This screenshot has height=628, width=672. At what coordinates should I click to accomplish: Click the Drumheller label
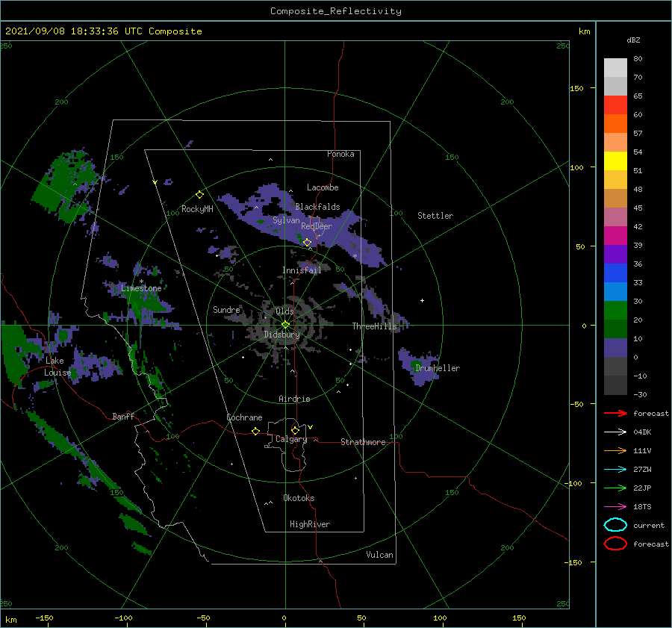(438, 368)
